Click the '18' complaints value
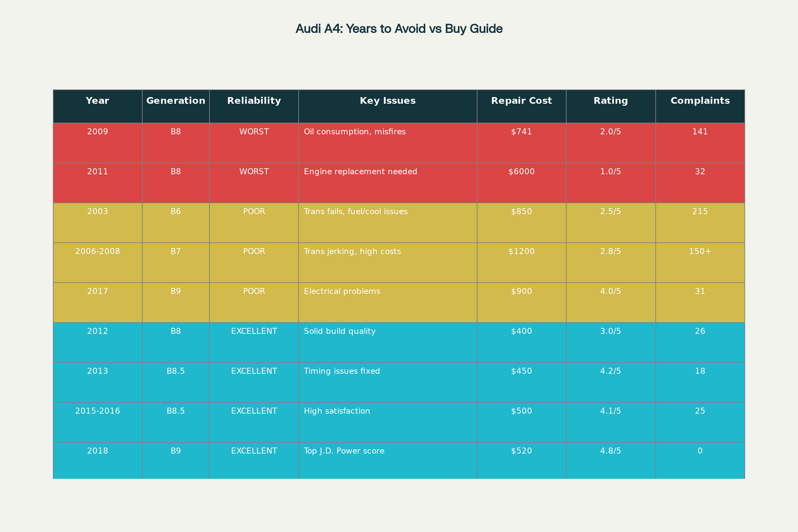Viewport: 798px width, 532px height. click(x=700, y=371)
